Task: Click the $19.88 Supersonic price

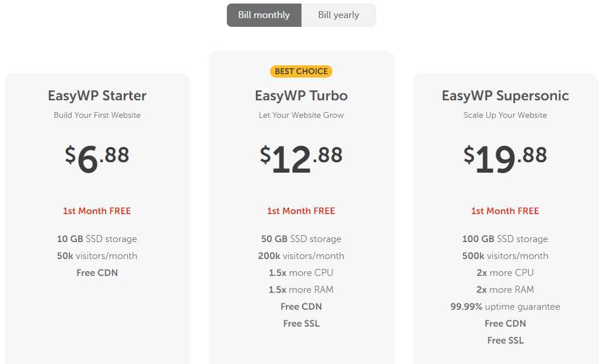Action: click(505, 158)
